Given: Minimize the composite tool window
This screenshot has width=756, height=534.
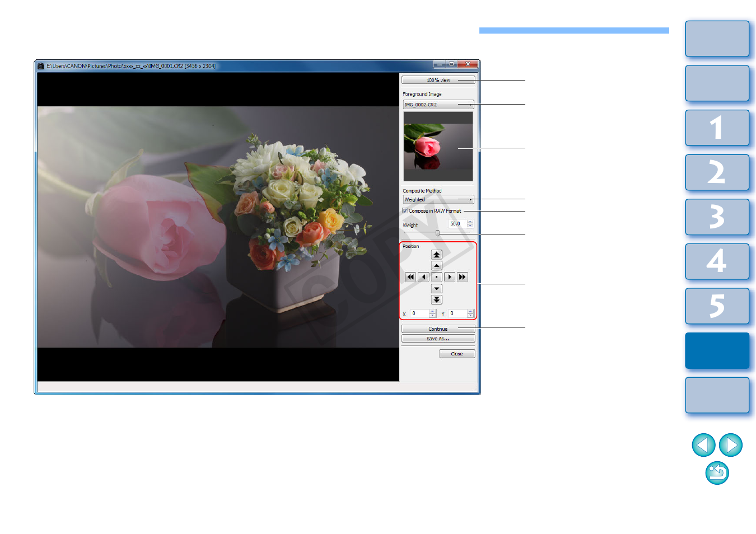Looking at the screenshot, I should tap(440, 64).
